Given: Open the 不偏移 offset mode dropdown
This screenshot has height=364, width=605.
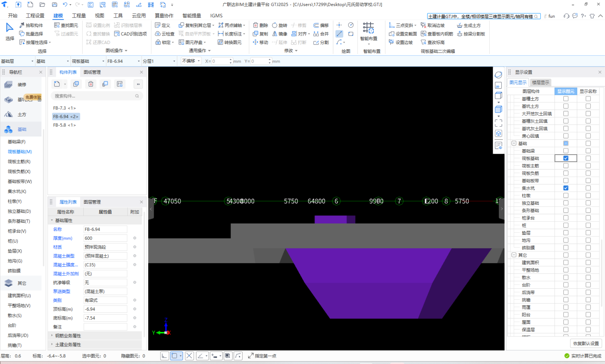Looking at the screenshot, I should (x=191, y=61).
